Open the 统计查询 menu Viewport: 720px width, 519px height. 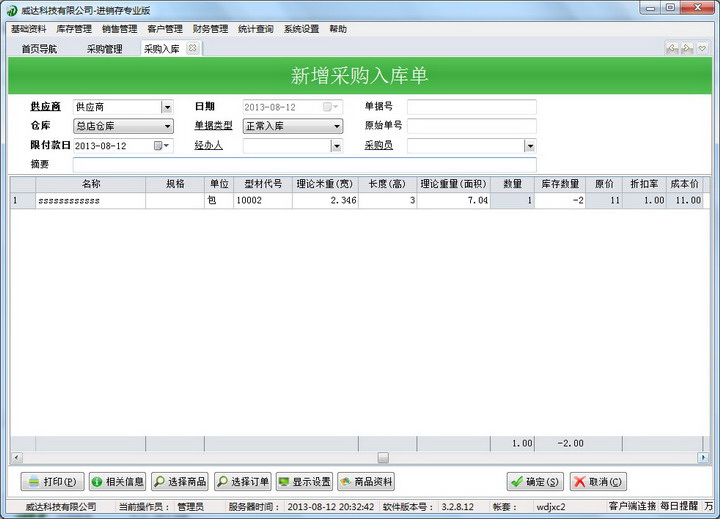(x=256, y=29)
